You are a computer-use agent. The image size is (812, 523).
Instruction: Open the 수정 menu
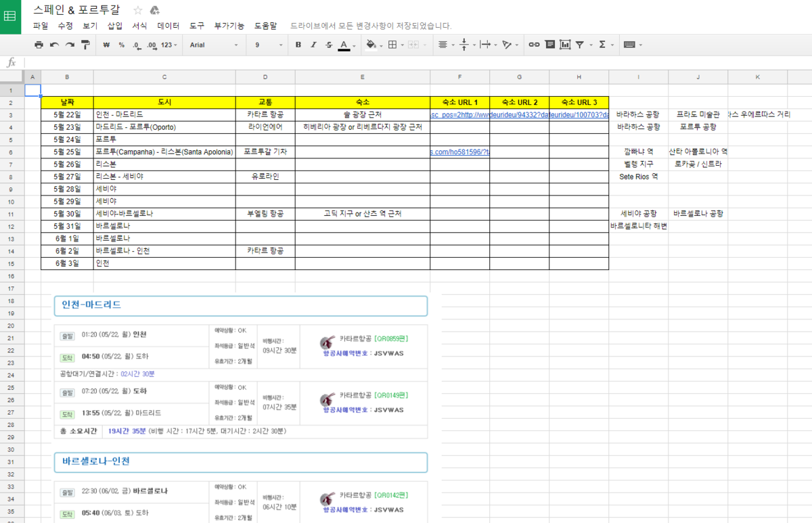click(66, 26)
